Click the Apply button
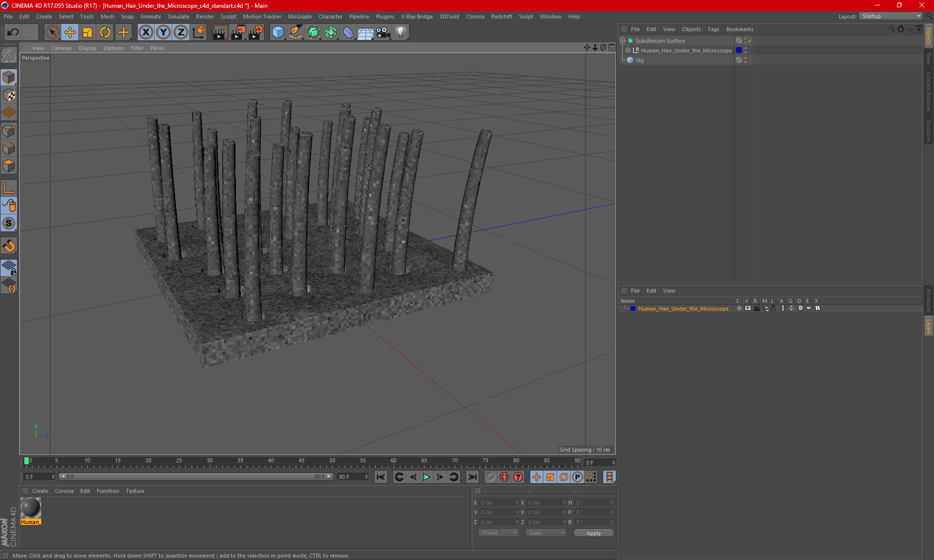The width and height of the screenshot is (934, 560). (x=593, y=533)
